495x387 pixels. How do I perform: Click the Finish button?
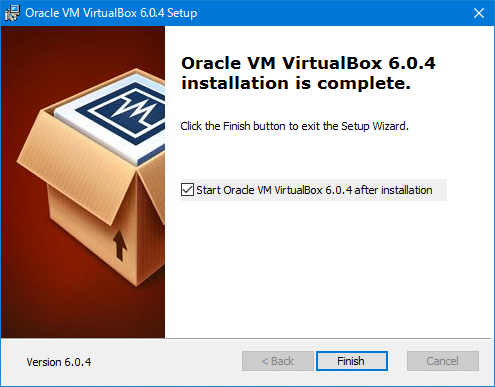(352, 361)
